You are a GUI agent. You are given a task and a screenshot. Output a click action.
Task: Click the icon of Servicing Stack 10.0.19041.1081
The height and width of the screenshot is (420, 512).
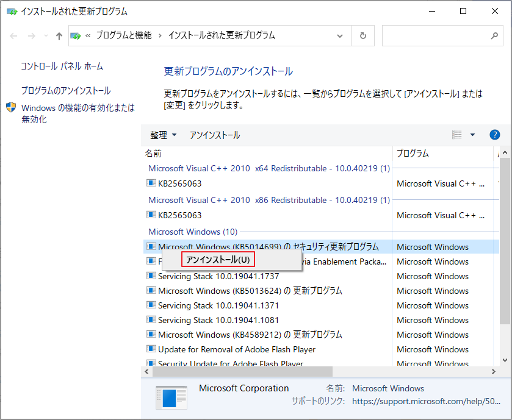pos(151,319)
